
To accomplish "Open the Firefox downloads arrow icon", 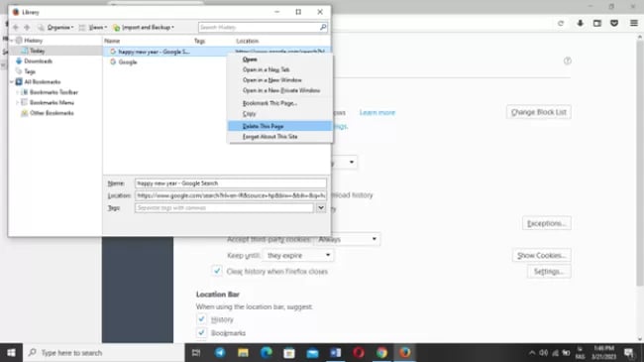I will pos(580,24).
